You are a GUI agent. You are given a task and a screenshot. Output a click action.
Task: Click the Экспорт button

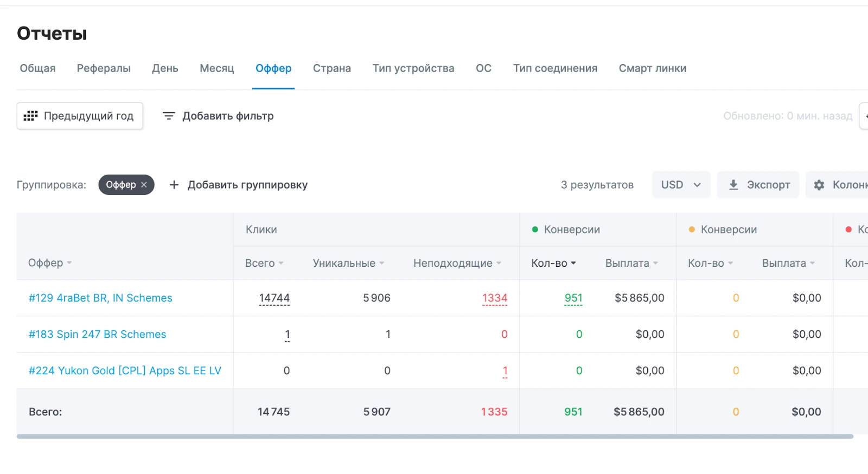point(758,185)
